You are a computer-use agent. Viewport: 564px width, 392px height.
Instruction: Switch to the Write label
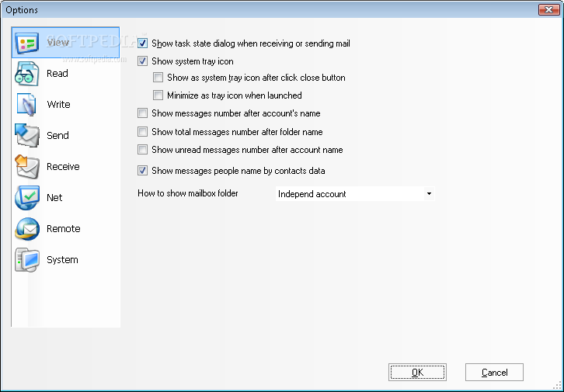point(58,105)
